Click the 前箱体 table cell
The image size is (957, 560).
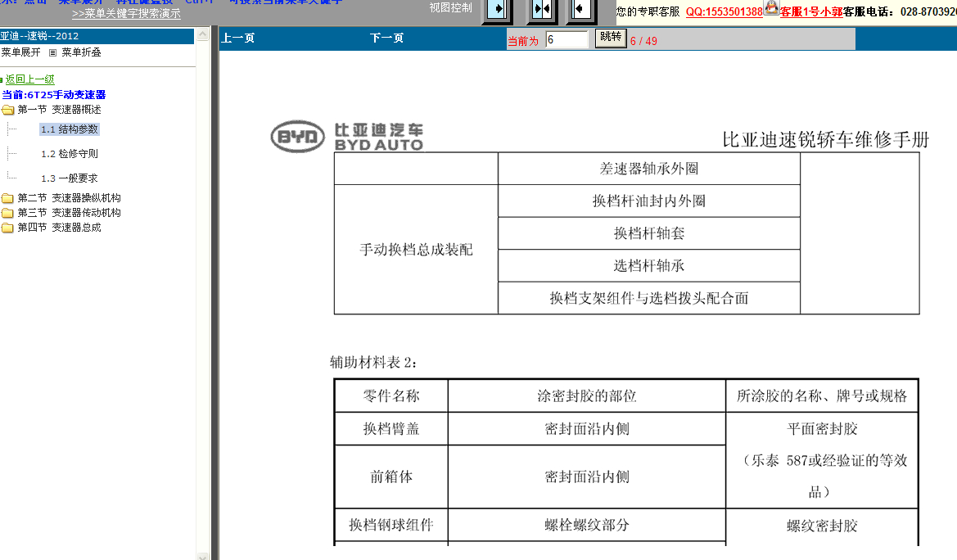[x=391, y=477]
